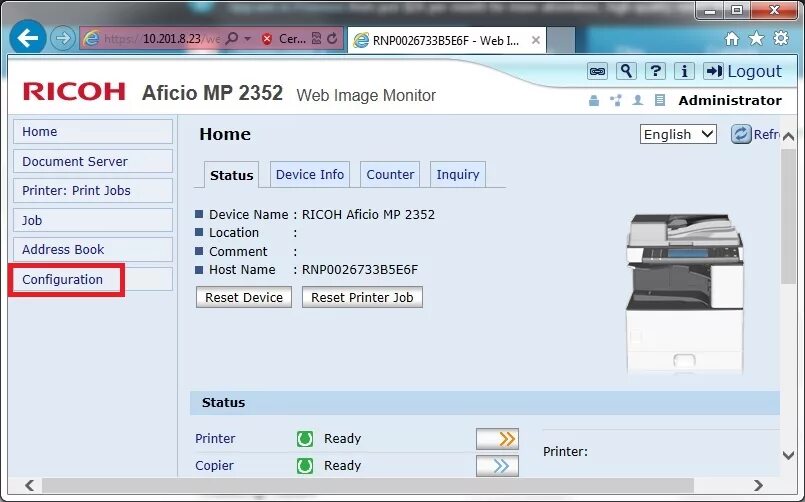Expand Printer details with orange chevron button

click(497, 439)
